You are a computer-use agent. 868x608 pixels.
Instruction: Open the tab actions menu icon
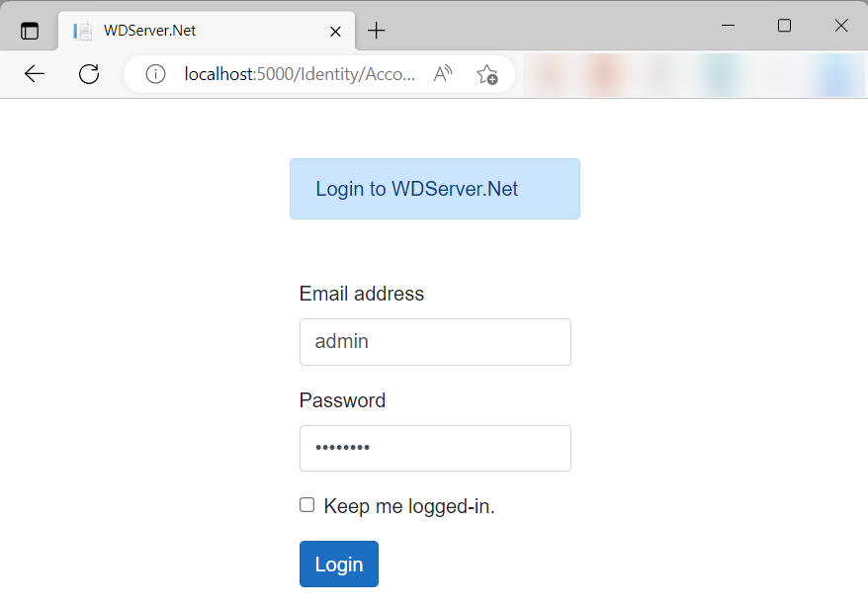(x=30, y=31)
